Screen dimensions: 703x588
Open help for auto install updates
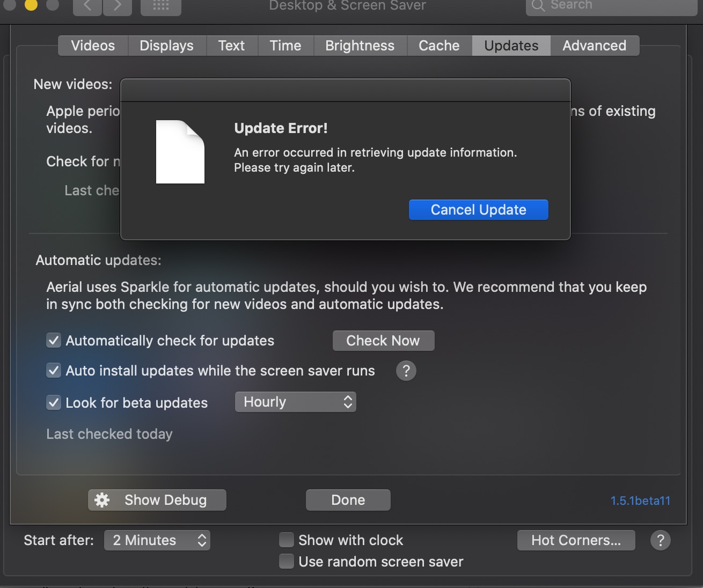click(x=406, y=371)
